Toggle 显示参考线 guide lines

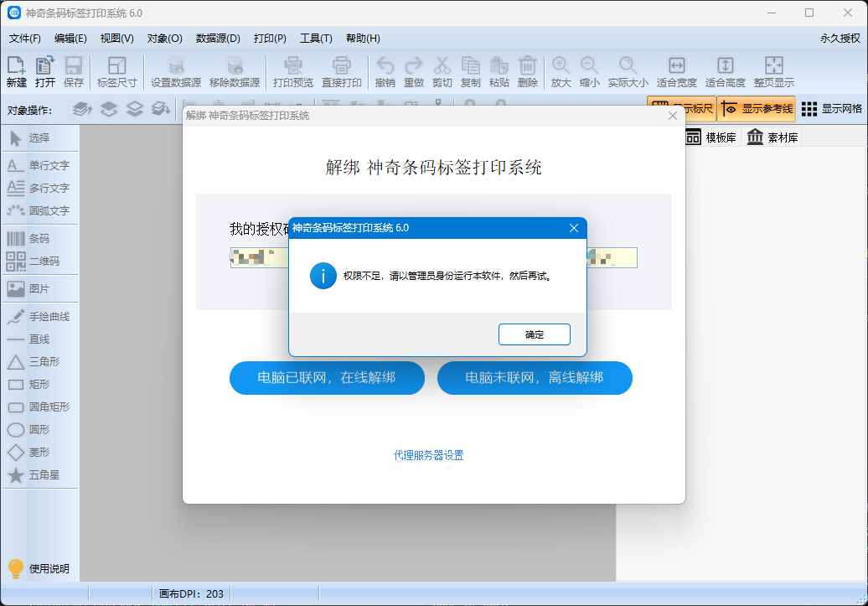click(757, 109)
